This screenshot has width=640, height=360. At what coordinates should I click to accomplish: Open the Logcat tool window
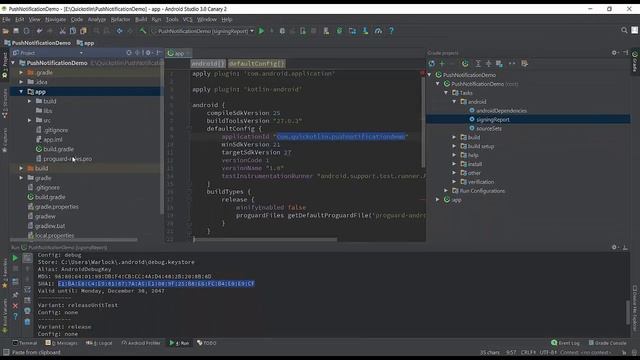point(99,343)
